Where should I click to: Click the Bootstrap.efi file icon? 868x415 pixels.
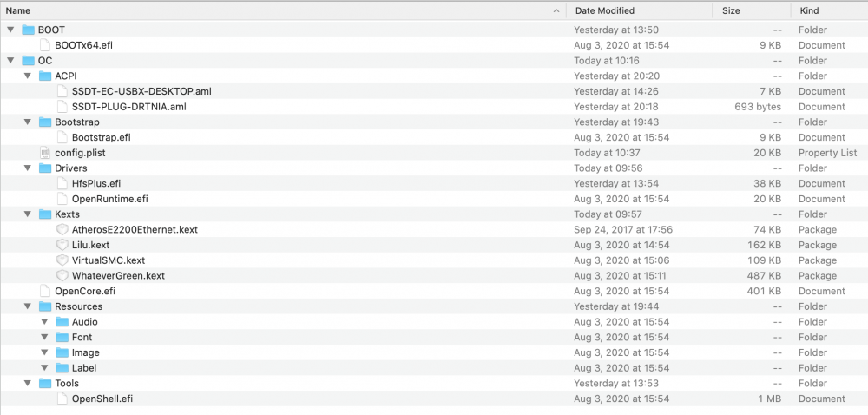click(62, 137)
